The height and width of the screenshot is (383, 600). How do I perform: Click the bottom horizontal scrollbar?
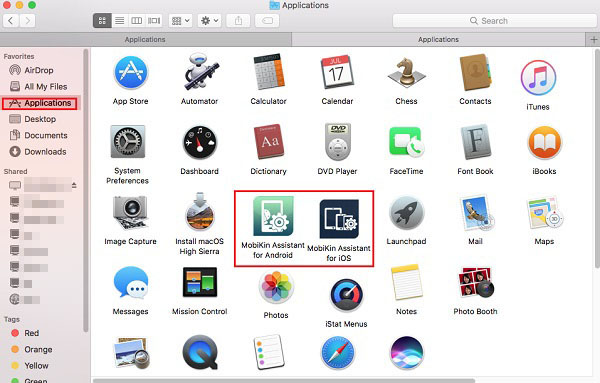coord(283,381)
